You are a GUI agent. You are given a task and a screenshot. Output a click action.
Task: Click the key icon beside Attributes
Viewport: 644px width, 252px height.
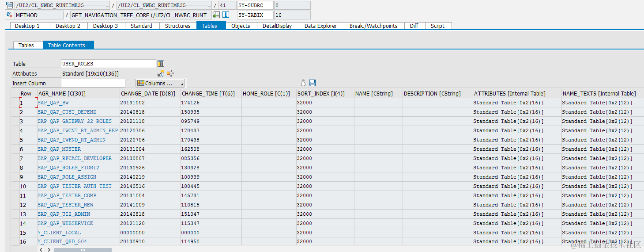point(161,73)
